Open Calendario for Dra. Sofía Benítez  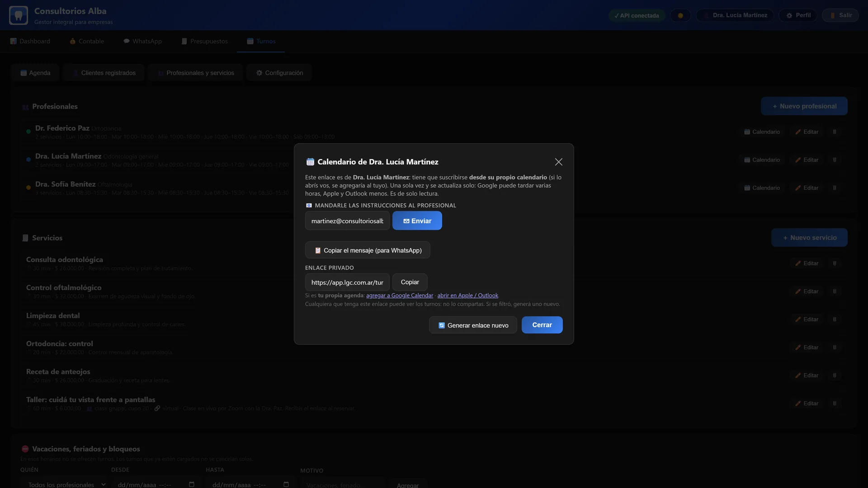(x=762, y=188)
